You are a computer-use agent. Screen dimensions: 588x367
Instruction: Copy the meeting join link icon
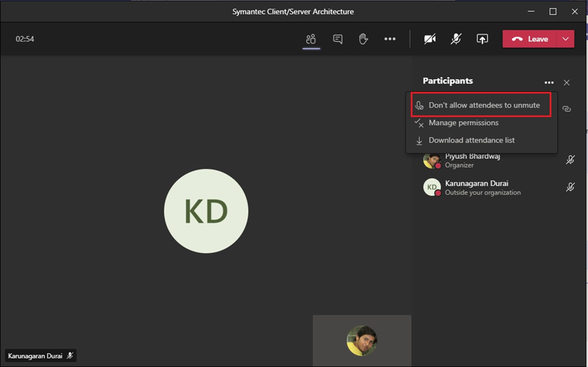click(567, 109)
